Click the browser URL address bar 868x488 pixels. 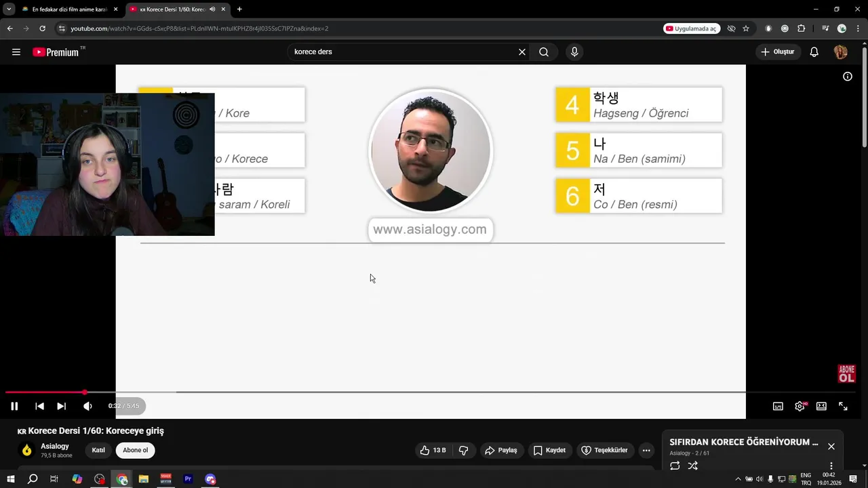(359, 28)
